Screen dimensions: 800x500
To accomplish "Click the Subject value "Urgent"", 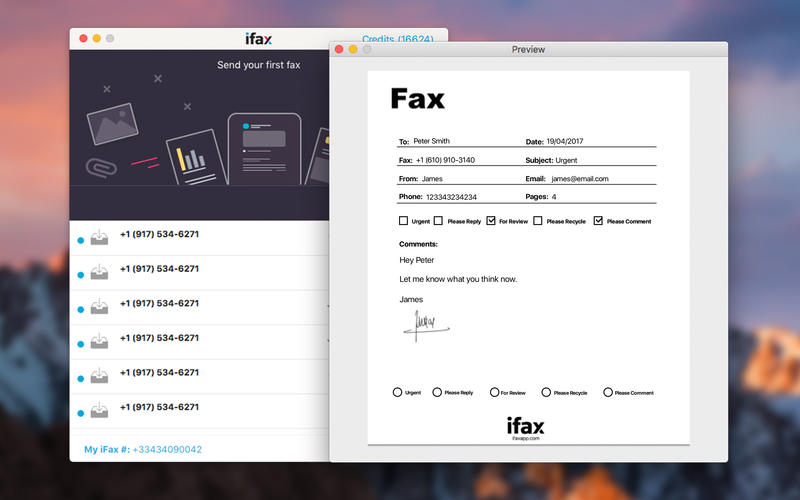I will pyautogui.click(x=566, y=160).
